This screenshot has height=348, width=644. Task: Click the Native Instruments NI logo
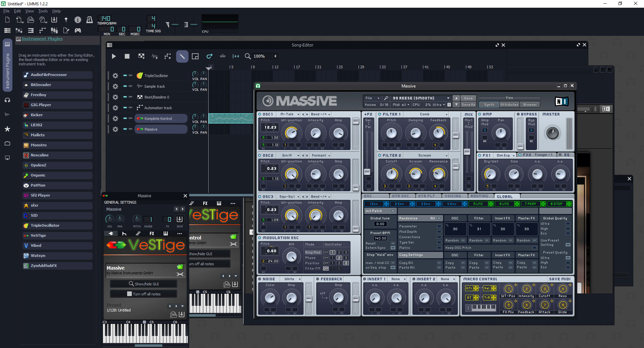click(561, 101)
